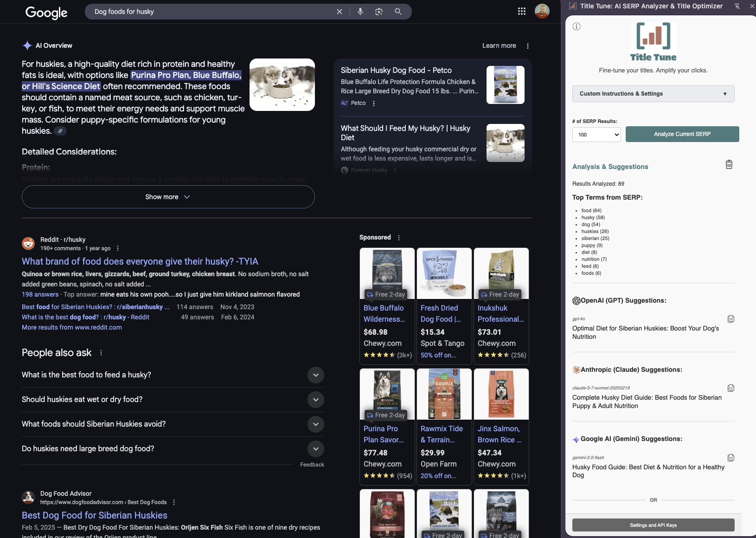Close the Title Tune side panel
Image resolution: width=756 pixels, height=538 pixels.
point(752,6)
